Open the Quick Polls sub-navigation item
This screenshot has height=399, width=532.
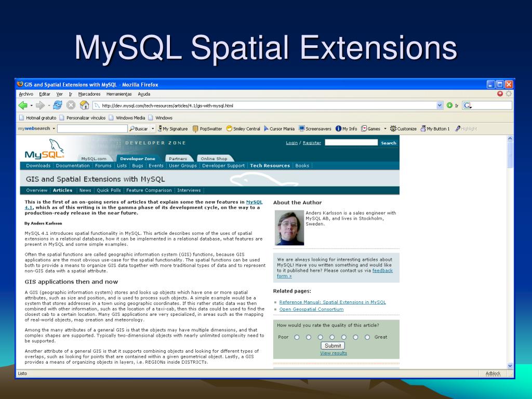109,190
